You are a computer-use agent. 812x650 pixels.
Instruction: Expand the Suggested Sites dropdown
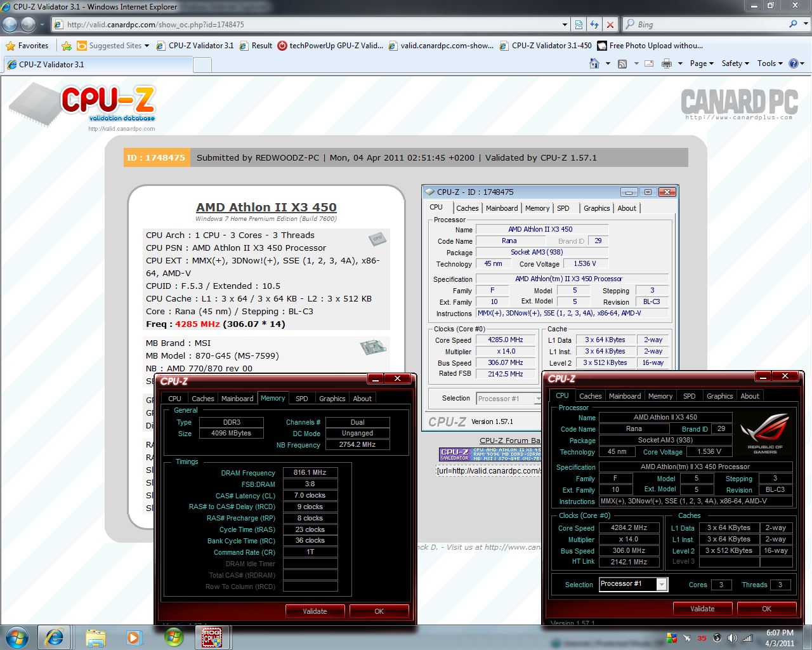147,46
